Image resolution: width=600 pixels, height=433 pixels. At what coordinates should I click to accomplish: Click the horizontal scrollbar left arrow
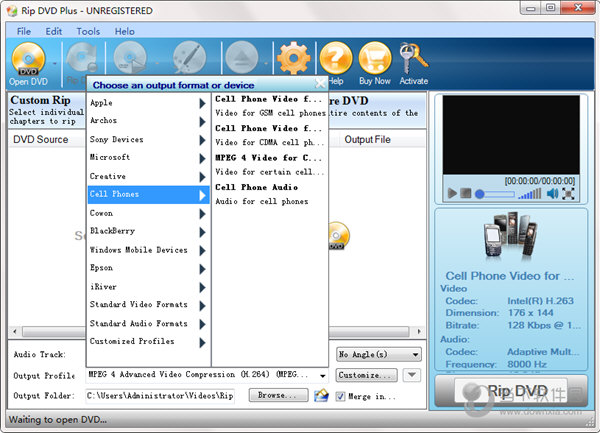click(15, 331)
